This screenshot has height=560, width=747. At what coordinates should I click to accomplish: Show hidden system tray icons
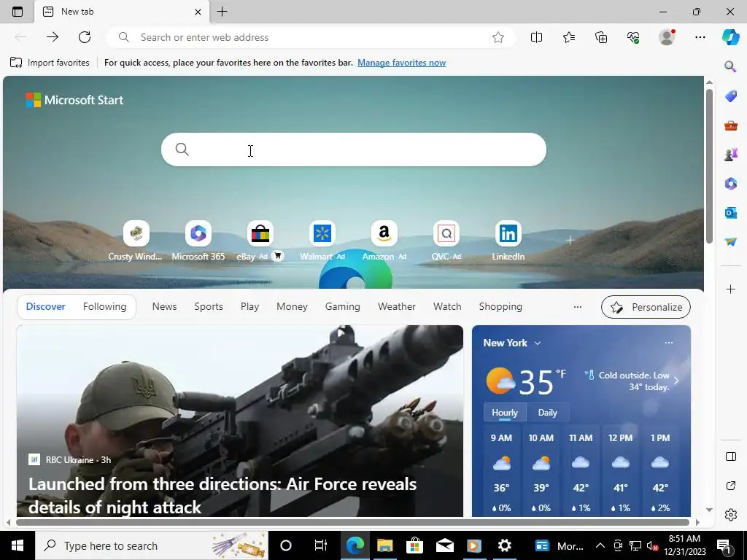tap(600, 545)
